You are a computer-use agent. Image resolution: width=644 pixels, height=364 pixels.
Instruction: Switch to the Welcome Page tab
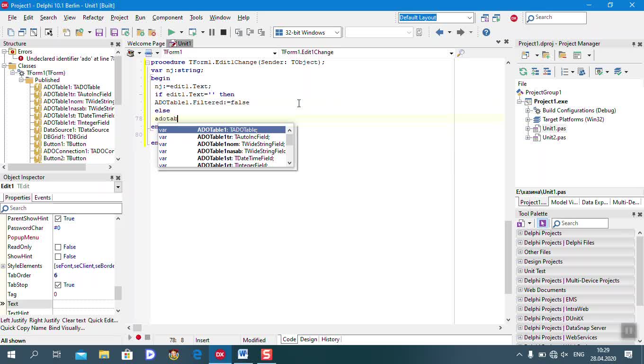point(146,44)
